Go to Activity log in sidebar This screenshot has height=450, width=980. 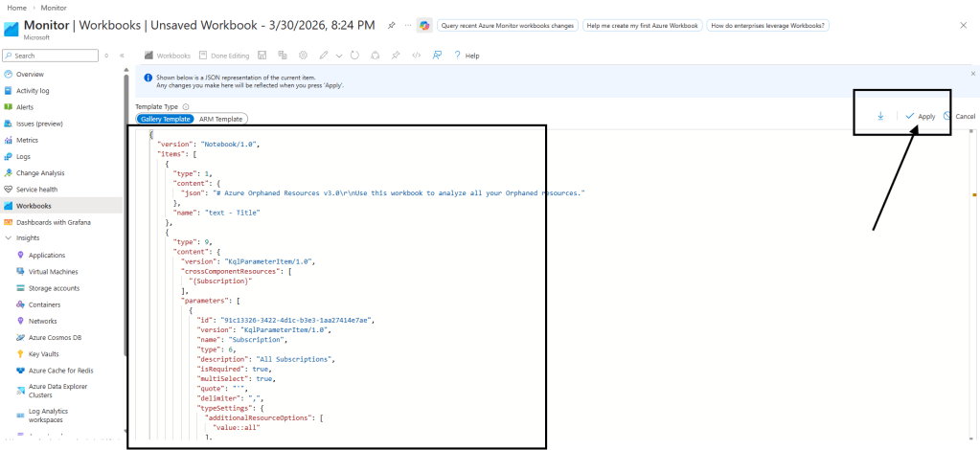pos(33,91)
